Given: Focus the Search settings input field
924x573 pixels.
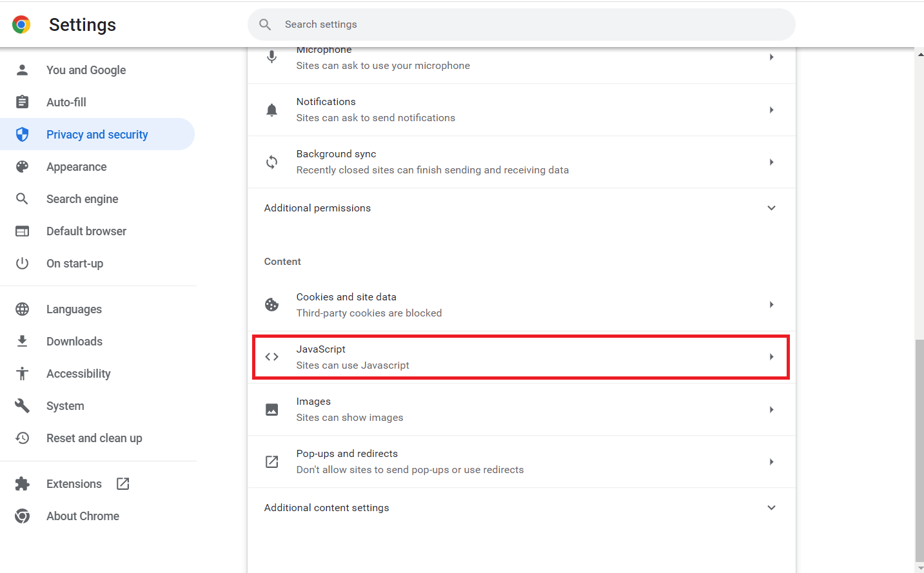Looking at the screenshot, I should 522,24.
